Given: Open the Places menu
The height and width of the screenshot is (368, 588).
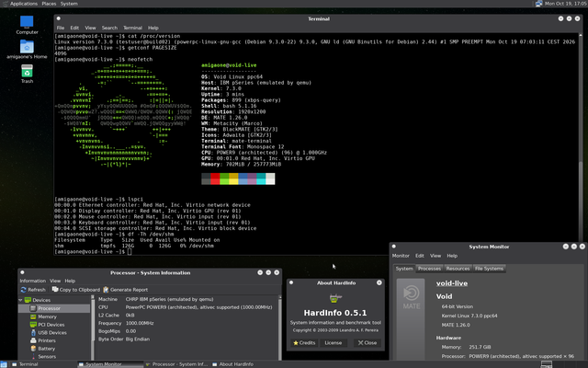Looking at the screenshot, I should [49, 4].
